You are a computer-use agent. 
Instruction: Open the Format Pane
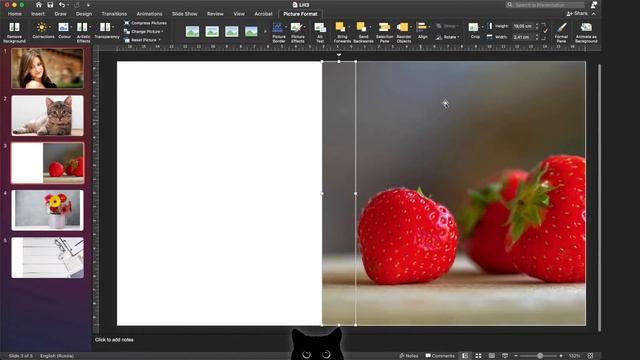(x=562, y=32)
